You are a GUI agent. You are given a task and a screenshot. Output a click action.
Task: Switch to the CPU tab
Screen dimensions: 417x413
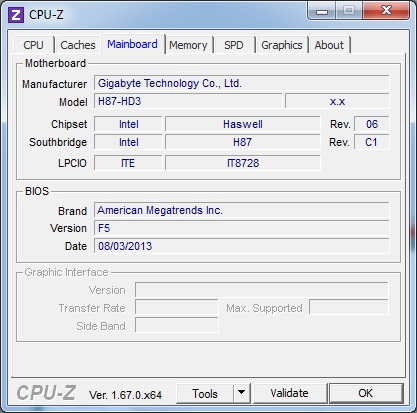33,45
